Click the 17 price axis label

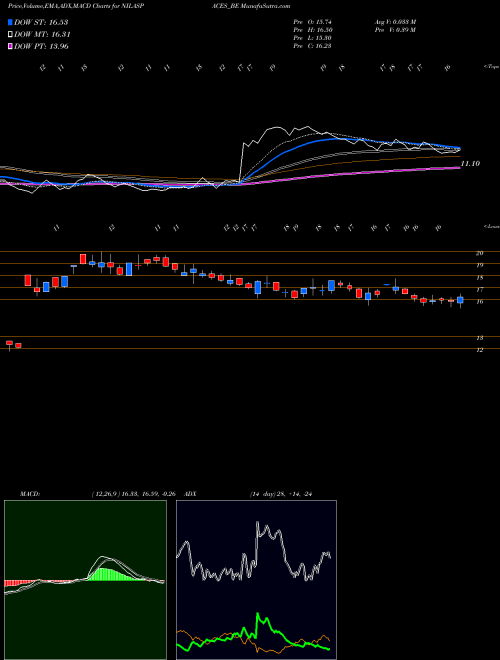click(x=479, y=290)
